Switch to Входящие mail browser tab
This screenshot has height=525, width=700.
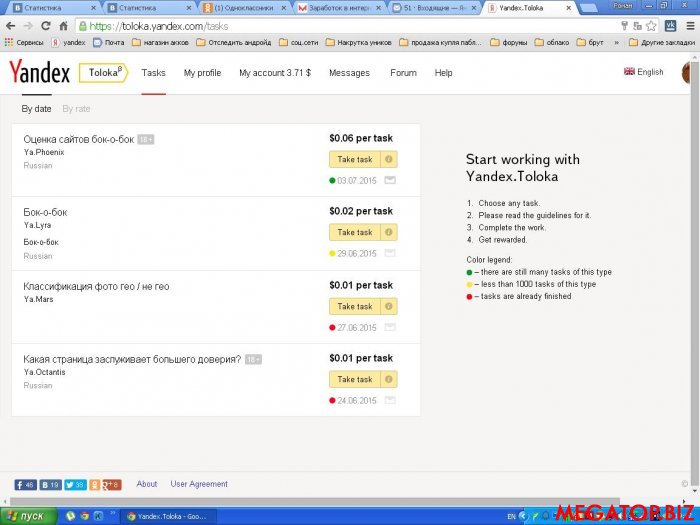pyautogui.click(x=435, y=8)
